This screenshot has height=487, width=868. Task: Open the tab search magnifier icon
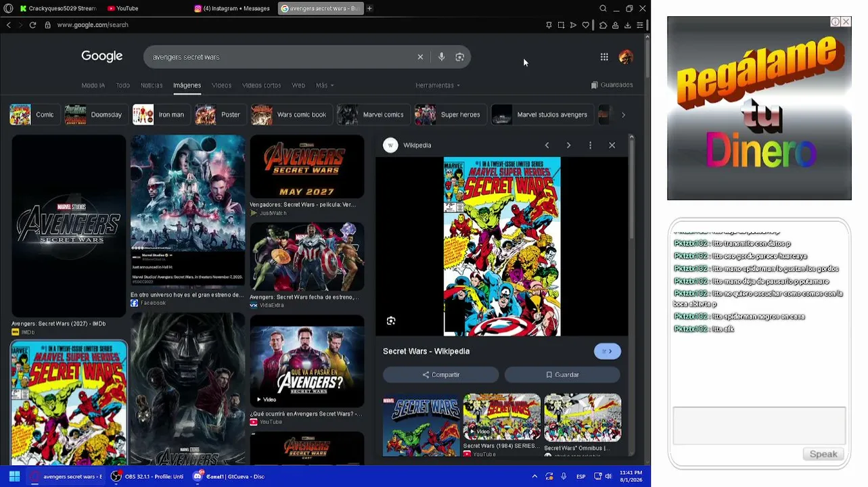pos(603,8)
